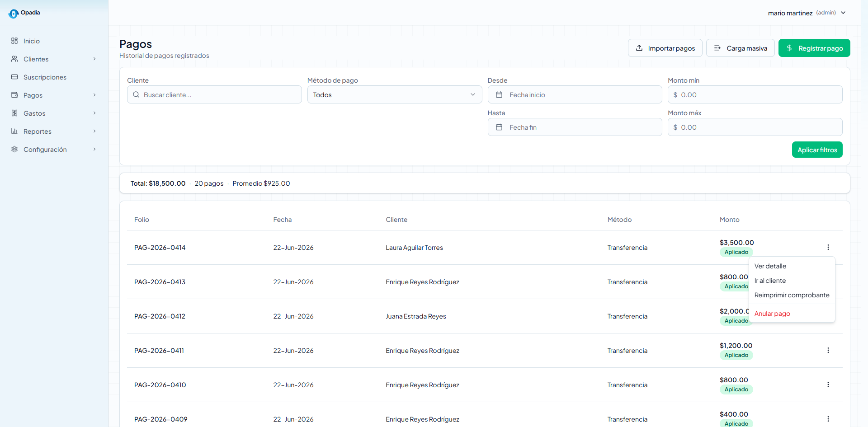Screen dimensions: 868x427
Task: Click the Aplicar filtros button
Action: click(x=817, y=150)
